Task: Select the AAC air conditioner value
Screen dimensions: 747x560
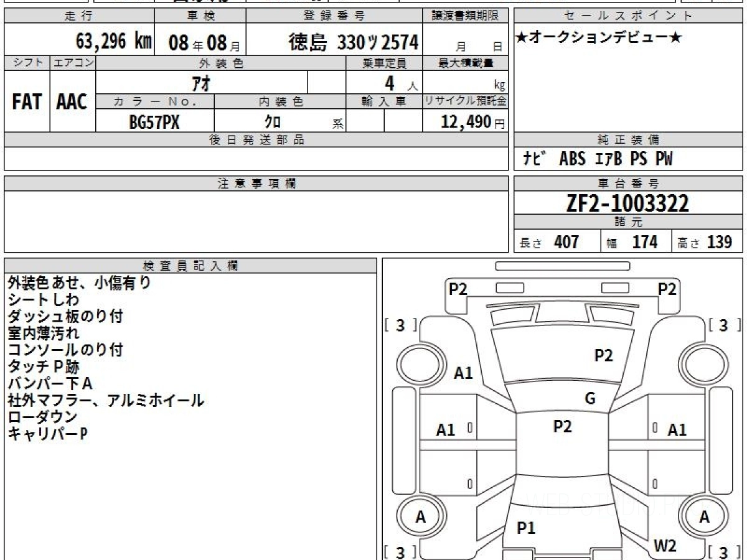Action: [x=72, y=102]
